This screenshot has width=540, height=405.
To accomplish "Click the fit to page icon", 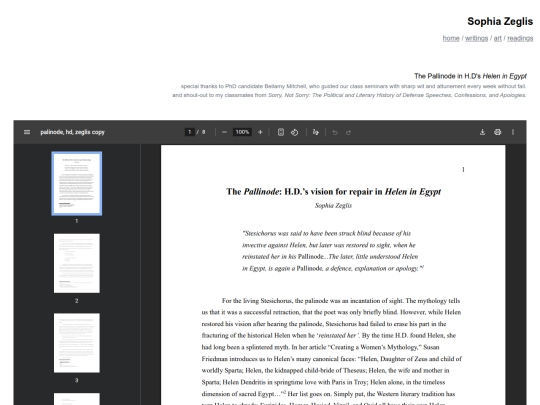I will 281,132.
